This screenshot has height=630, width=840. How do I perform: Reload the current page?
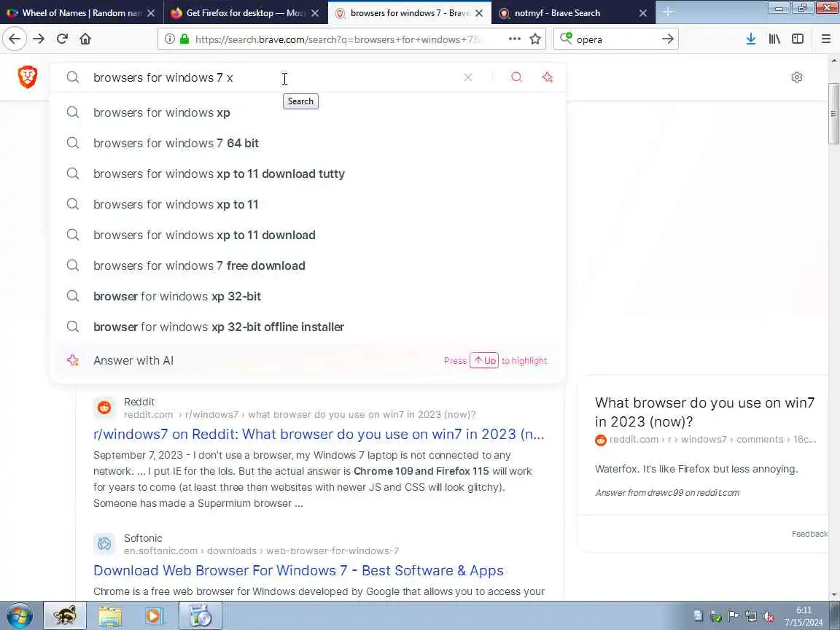(x=62, y=39)
